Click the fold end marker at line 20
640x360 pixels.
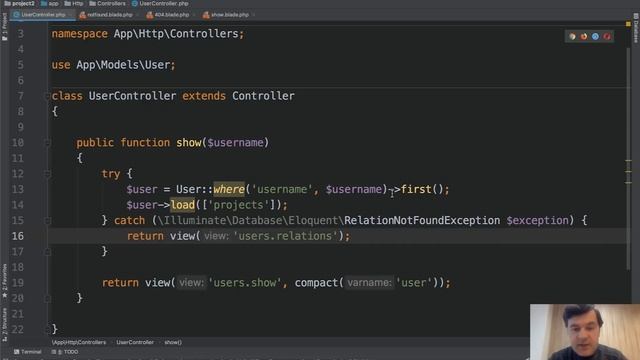[47, 299]
